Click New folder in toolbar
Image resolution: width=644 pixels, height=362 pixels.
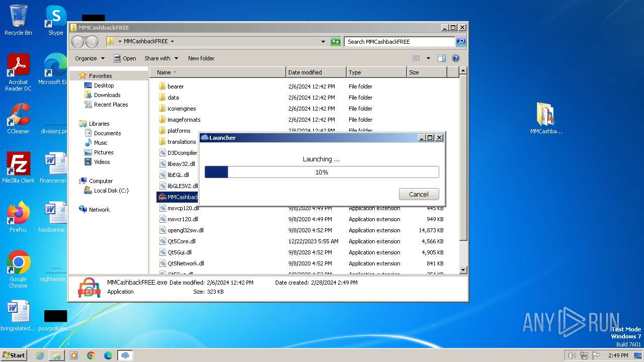pos(201,58)
